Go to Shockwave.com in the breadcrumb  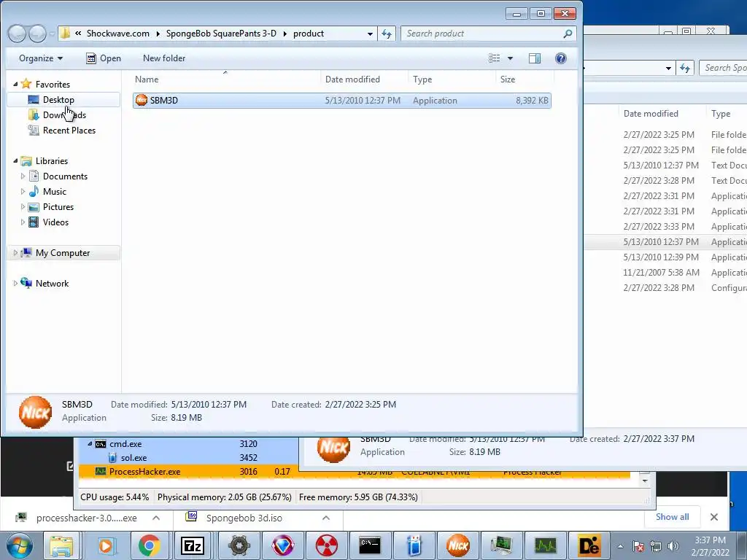[117, 34]
